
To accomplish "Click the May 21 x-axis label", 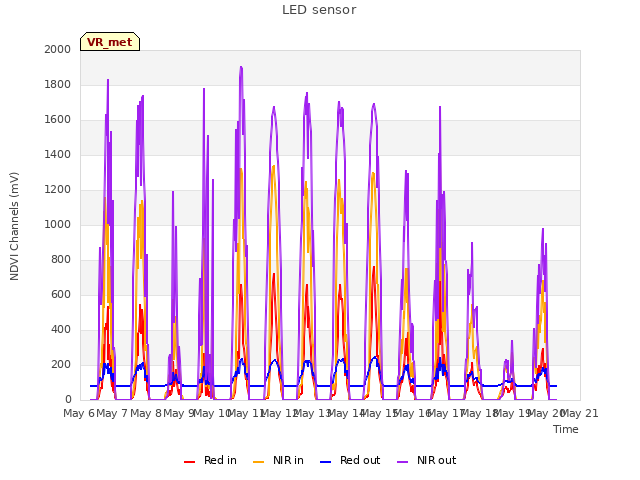I will (579, 413).
